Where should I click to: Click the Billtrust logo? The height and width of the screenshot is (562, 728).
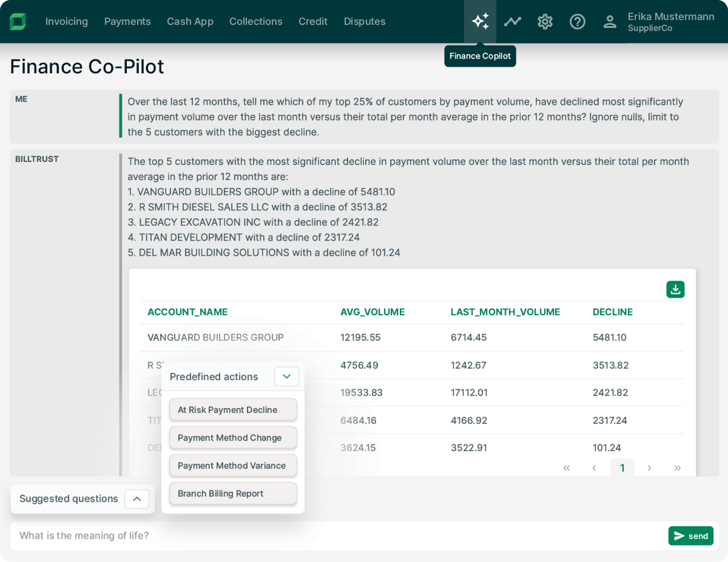18,21
